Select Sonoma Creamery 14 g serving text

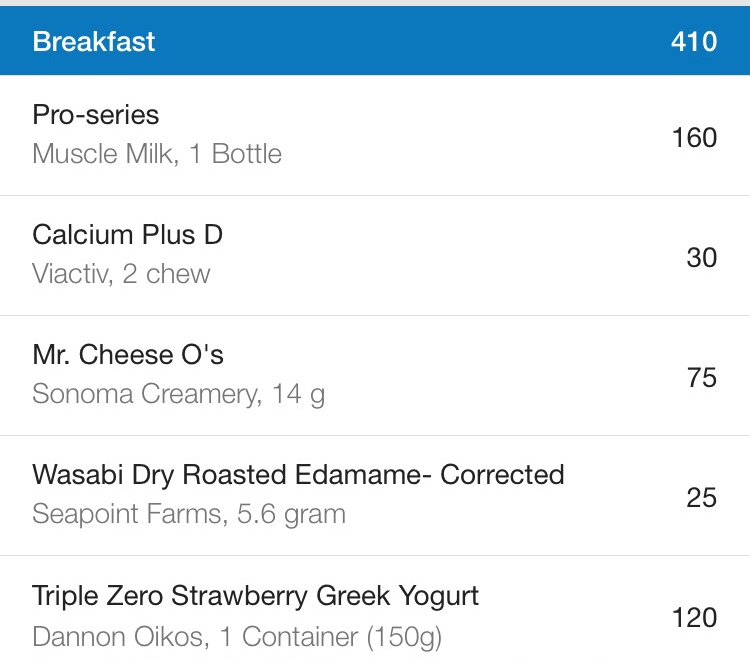point(178,395)
